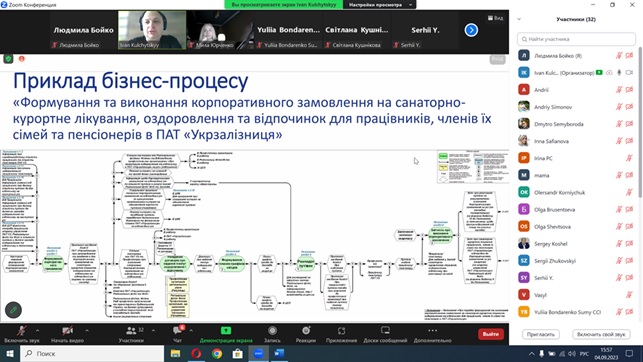This screenshot has height=362, width=643.
Task: Open the Дополнительно more options menu
Action: click(432, 334)
